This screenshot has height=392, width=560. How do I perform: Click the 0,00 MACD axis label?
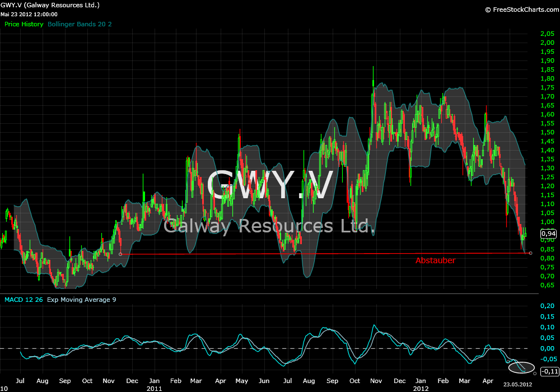click(548, 348)
